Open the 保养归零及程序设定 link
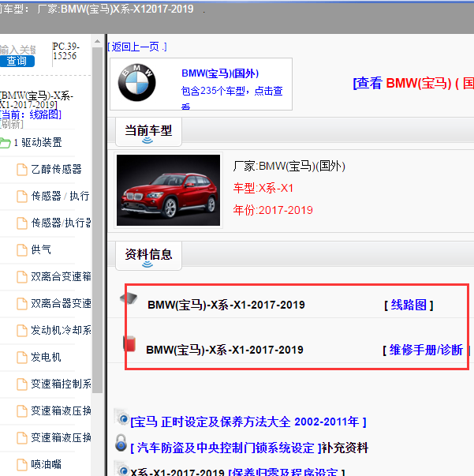Viewport: 474px width, 476px height. (x=286, y=472)
